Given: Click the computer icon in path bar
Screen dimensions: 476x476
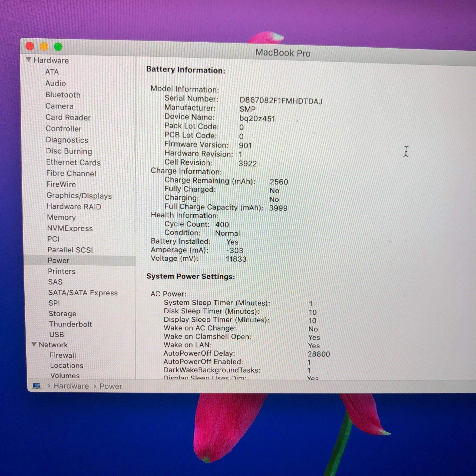Looking at the screenshot, I should coord(37,386).
